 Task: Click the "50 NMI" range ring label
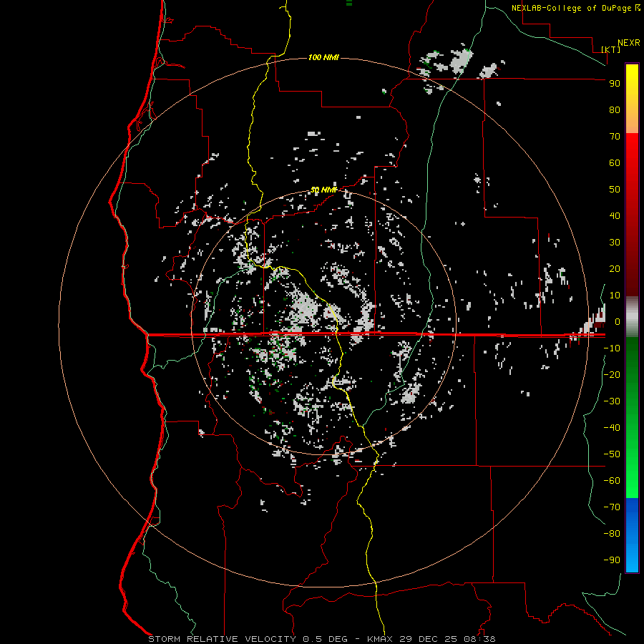coord(323,190)
